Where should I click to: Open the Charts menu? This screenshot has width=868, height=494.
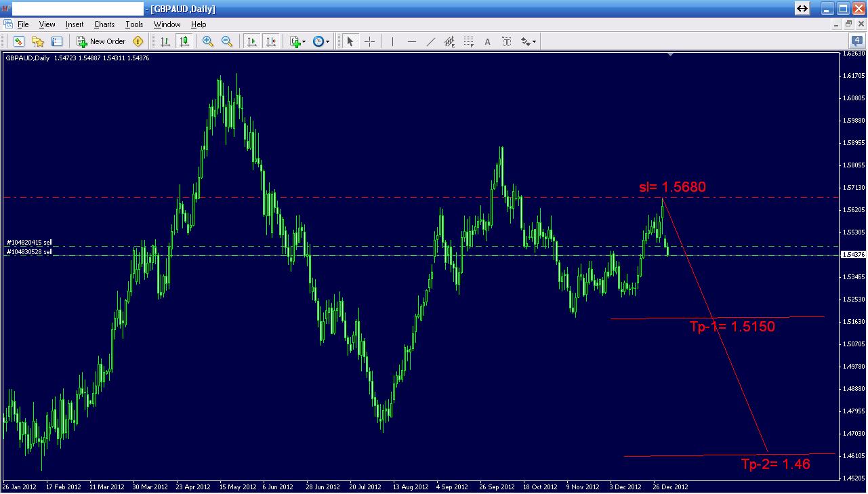pos(104,24)
